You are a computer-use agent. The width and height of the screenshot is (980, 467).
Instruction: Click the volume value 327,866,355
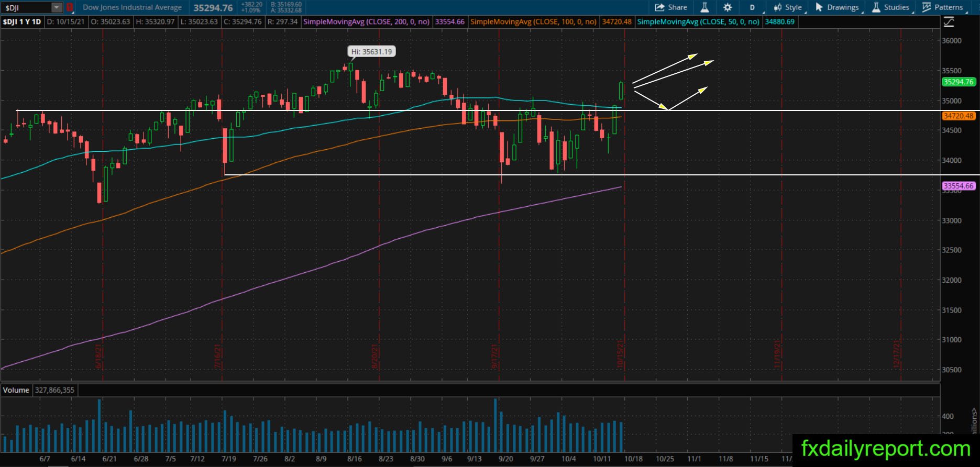(x=55, y=390)
